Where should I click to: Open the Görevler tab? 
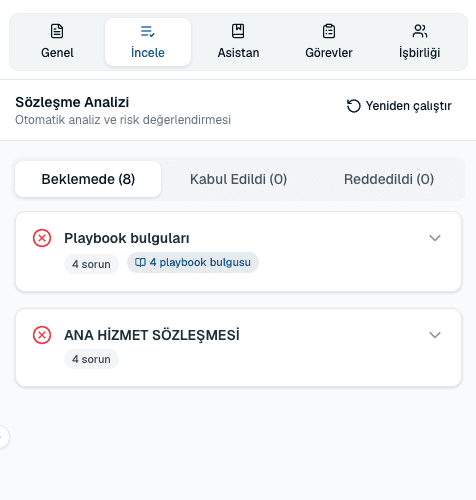point(329,42)
